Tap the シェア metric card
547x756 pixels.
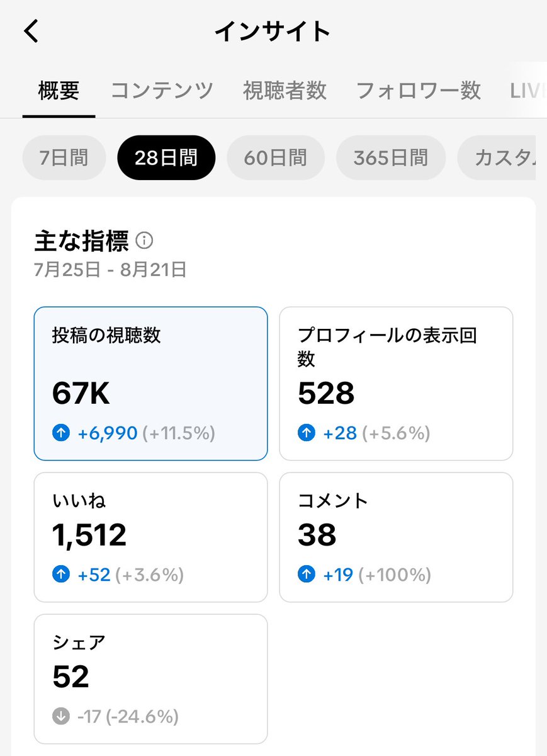150,677
